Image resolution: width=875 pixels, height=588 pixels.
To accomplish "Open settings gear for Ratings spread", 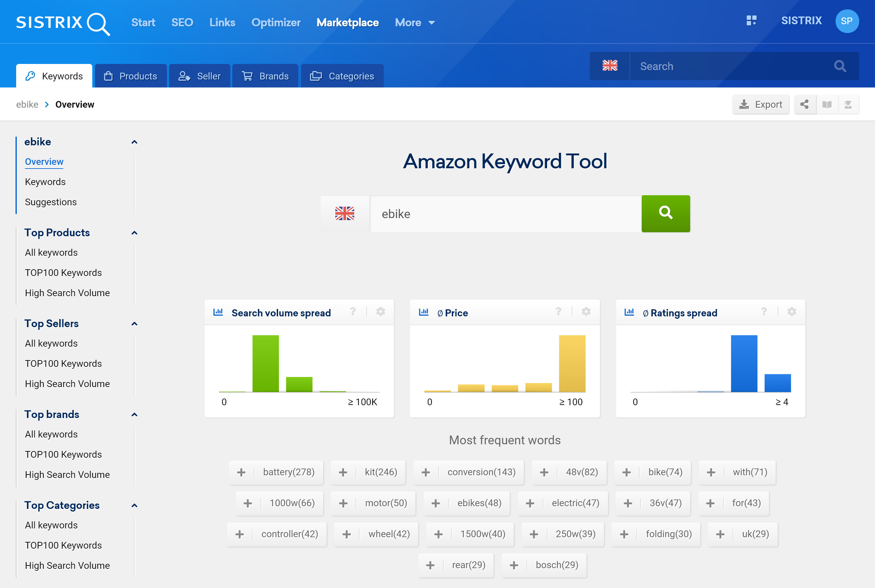I will [x=792, y=312].
